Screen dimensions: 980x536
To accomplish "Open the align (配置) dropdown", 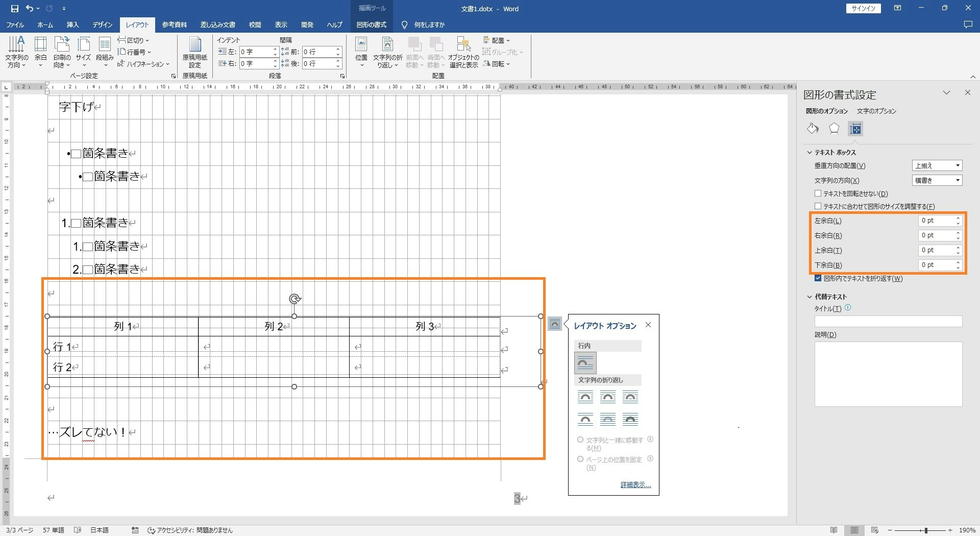I will (497, 40).
